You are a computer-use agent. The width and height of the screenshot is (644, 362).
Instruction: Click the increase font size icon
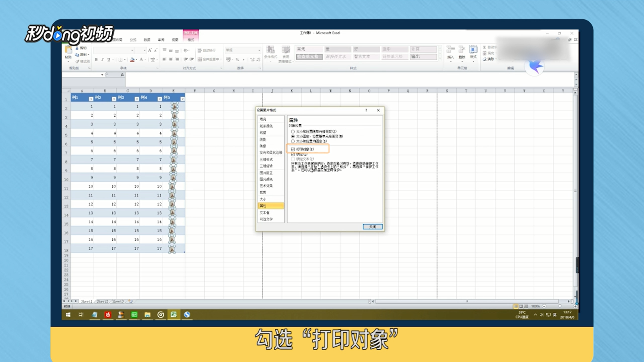coord(150,50)
